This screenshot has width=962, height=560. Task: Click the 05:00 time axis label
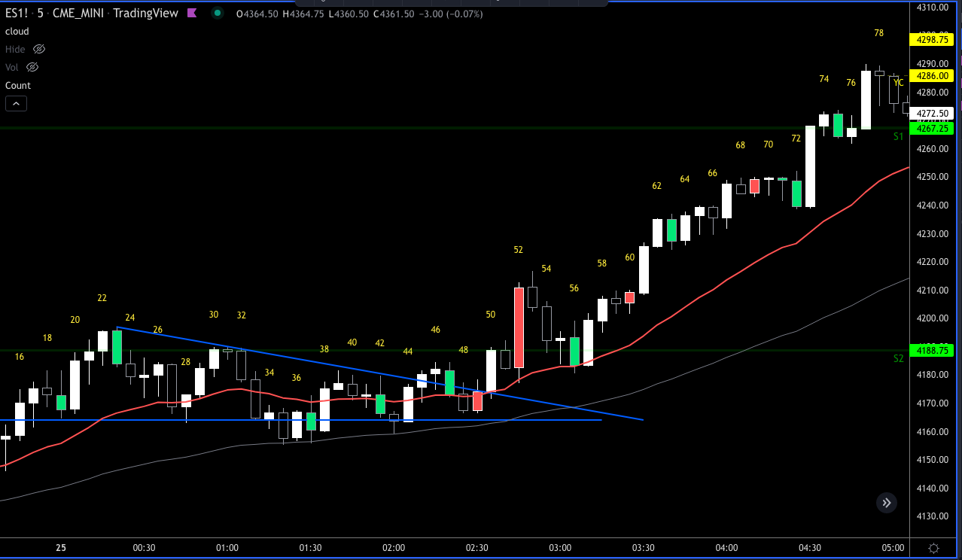tap(893, 548)
